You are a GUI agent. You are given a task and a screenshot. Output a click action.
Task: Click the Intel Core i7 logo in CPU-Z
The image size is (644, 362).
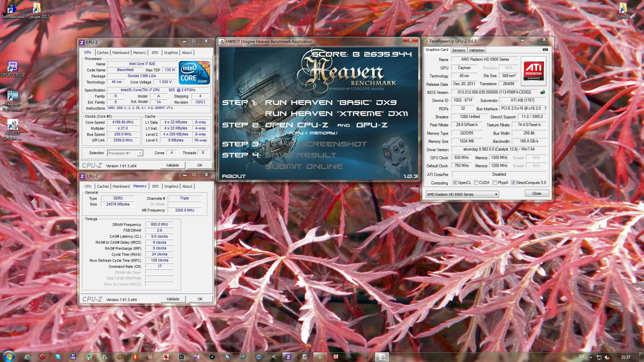point(194,72)
